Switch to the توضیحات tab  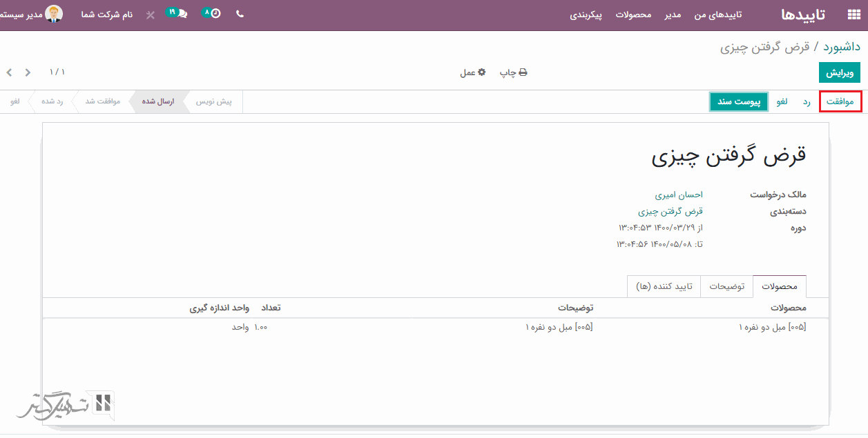point(726,286)
